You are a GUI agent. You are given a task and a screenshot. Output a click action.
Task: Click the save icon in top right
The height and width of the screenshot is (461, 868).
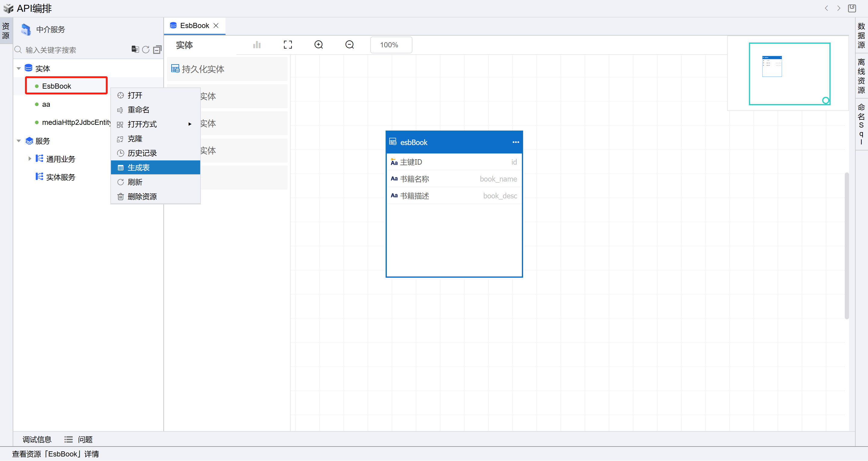pos(851,8)
